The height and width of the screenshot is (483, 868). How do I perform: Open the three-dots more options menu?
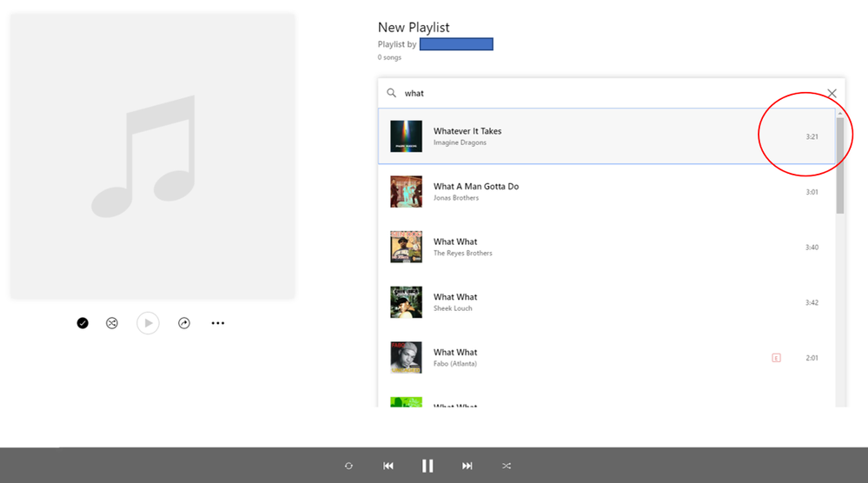pos(218,323)
